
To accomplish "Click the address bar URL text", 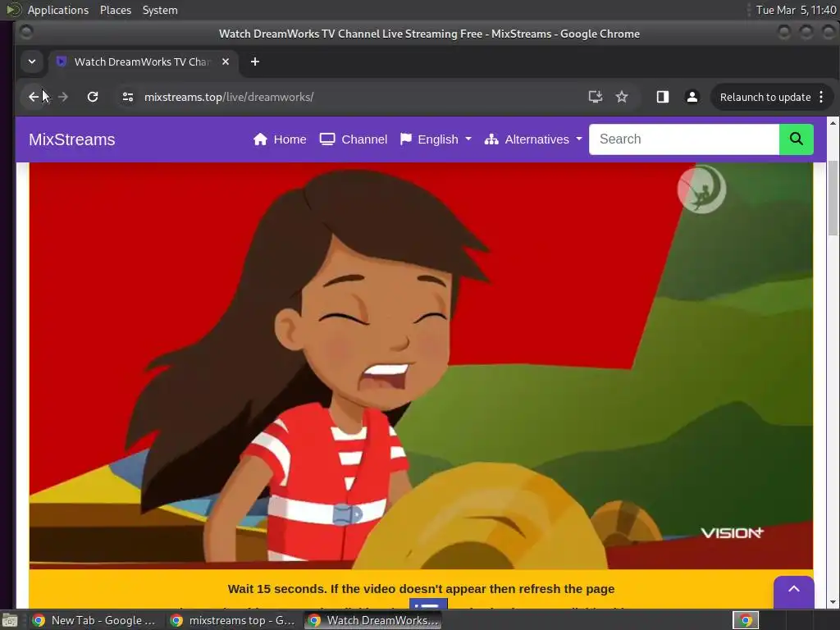I will pos(229,97).
